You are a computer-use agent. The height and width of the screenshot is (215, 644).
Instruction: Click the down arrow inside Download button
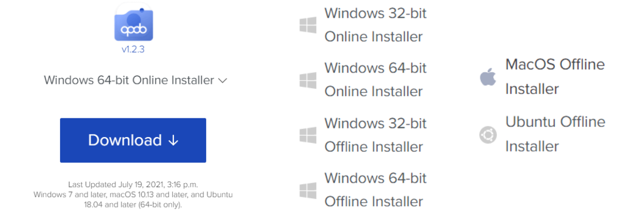(173, 140)
